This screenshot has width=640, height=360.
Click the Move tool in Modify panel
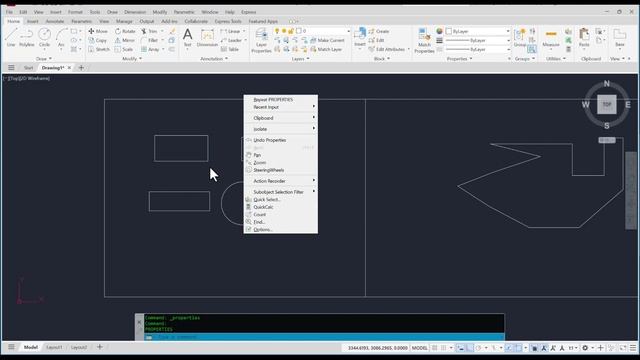98,31
